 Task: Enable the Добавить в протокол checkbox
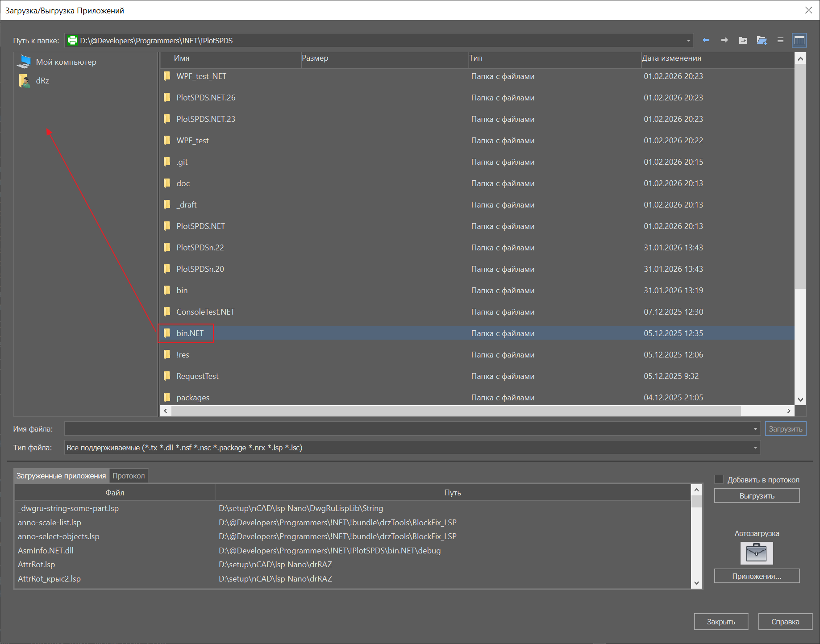pyautogui.click(x=719, y=480)
